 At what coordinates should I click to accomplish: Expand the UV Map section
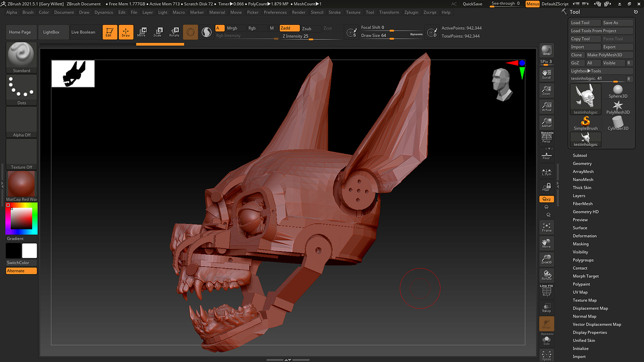[580, 292]
